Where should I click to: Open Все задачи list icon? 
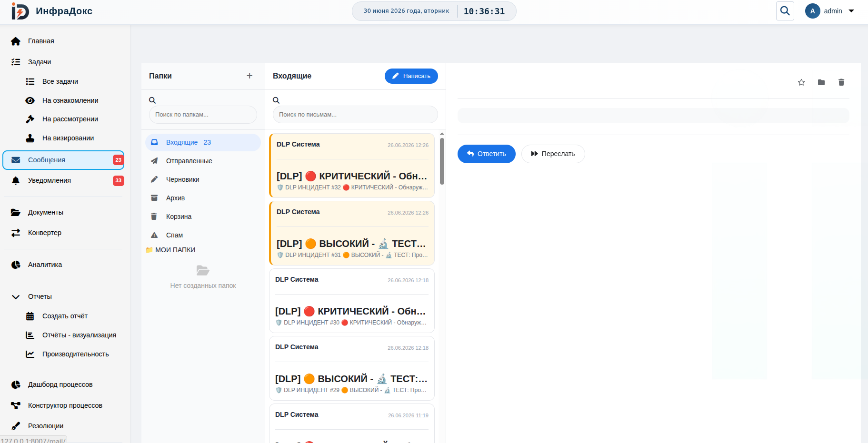coord(30,81)
